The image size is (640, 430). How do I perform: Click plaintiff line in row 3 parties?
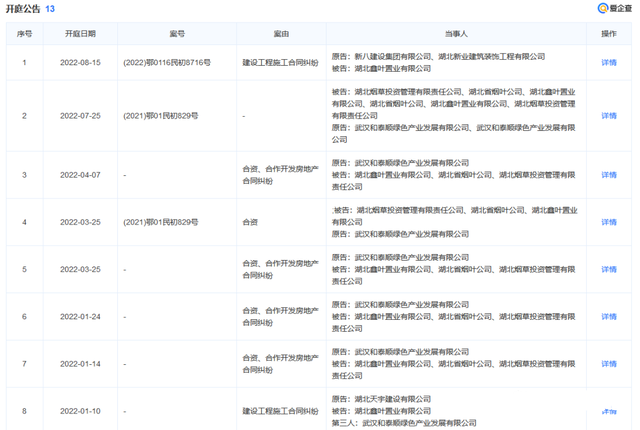[400, 163]
